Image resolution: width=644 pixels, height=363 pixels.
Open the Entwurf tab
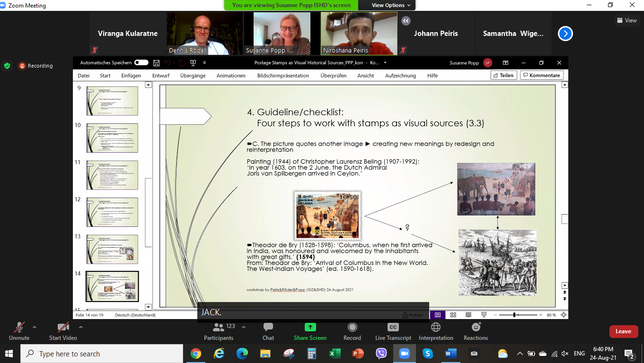click(160, 76)
